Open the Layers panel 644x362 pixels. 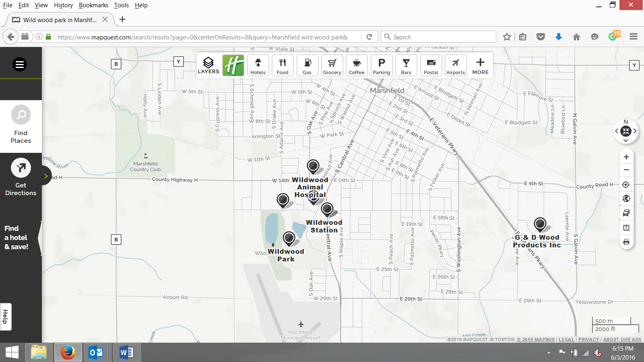click(x=208, y=65)
